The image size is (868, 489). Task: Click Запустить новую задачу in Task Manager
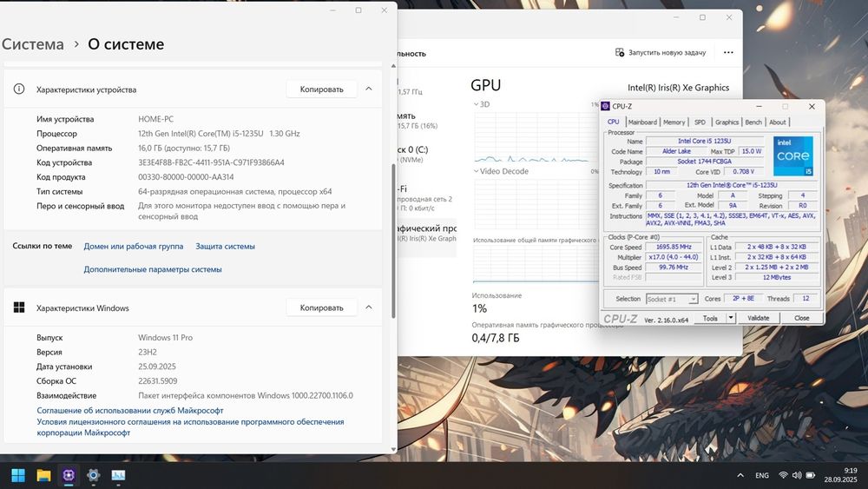667,53
